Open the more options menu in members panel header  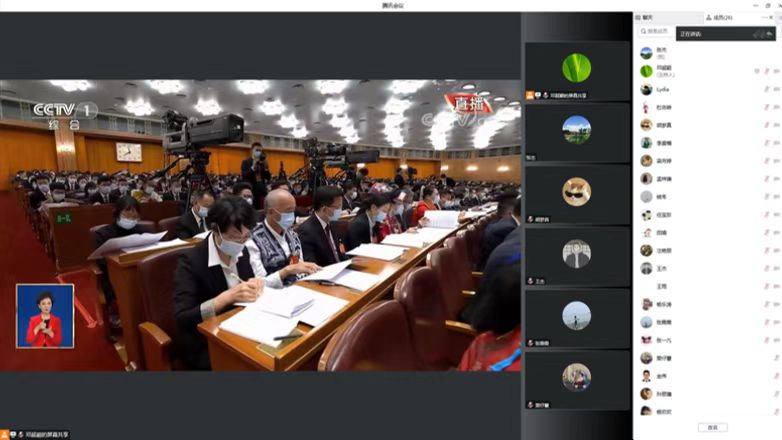pos(766,18)
